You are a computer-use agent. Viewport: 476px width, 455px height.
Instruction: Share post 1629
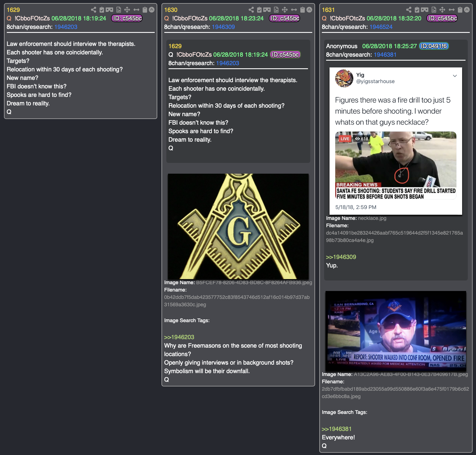coord(93,10)
